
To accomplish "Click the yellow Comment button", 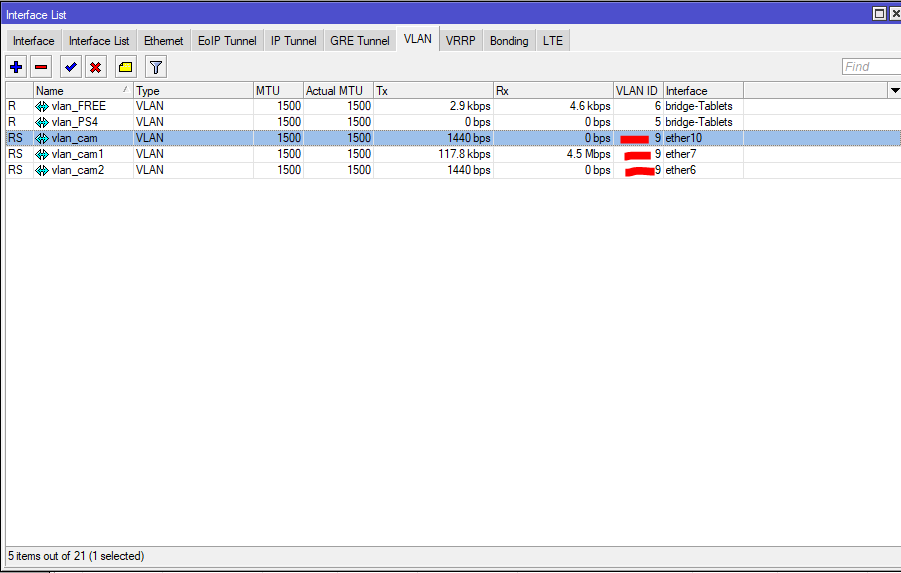I will point(125,67).
